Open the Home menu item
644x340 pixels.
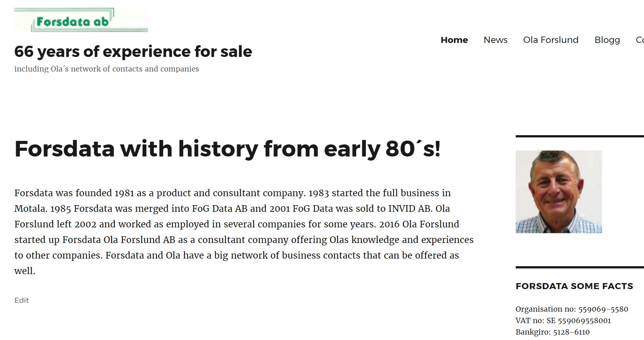click(454, 40)
